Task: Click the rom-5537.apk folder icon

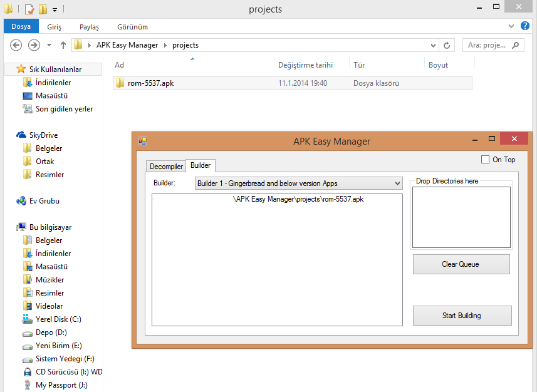Action: (x=120, y=83)
